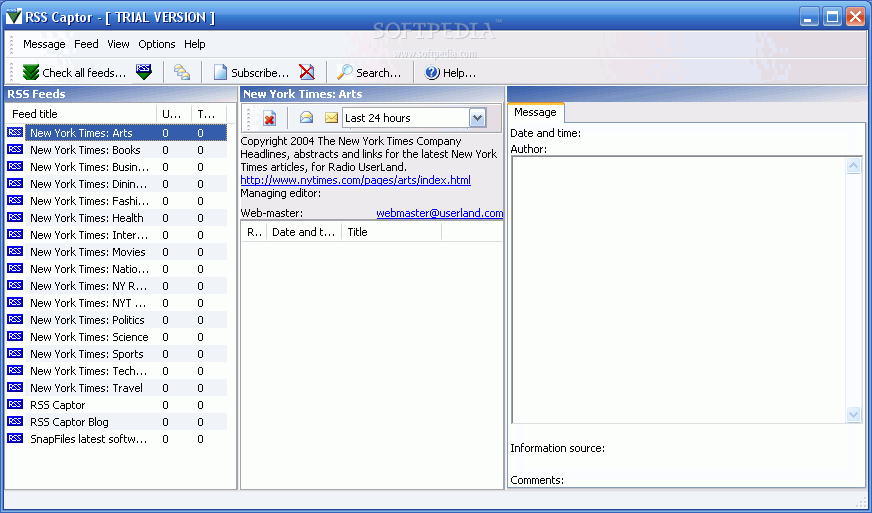
Task: Click the open envelope mark-read icon
Action: (x=306, y=117)
